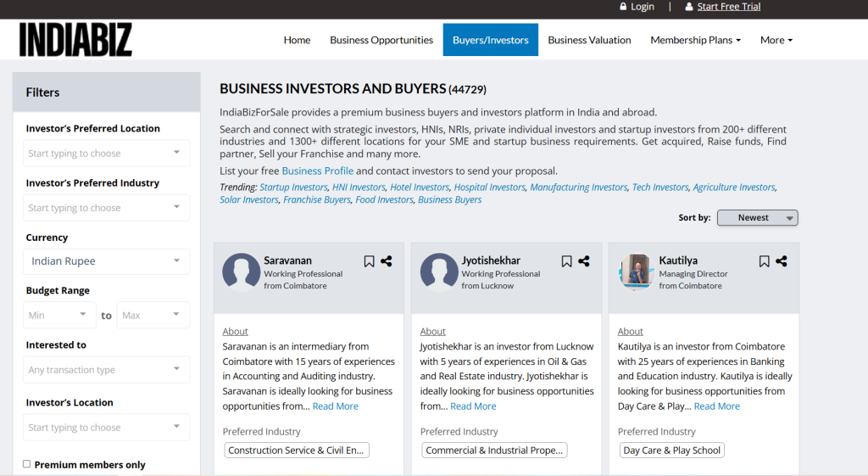Expand the More menu
The height and width of the screenshot is (476, 868).
pyautogui.click(x=776, y=40)
